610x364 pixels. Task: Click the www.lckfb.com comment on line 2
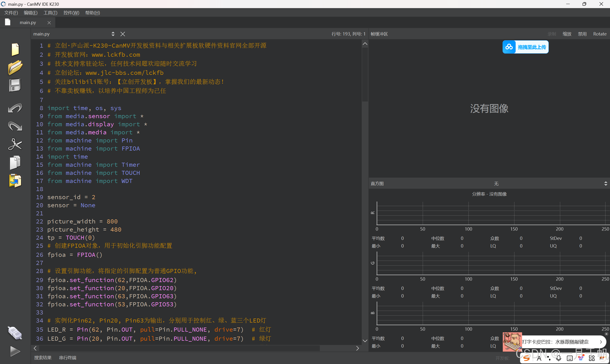click(116, 55)
